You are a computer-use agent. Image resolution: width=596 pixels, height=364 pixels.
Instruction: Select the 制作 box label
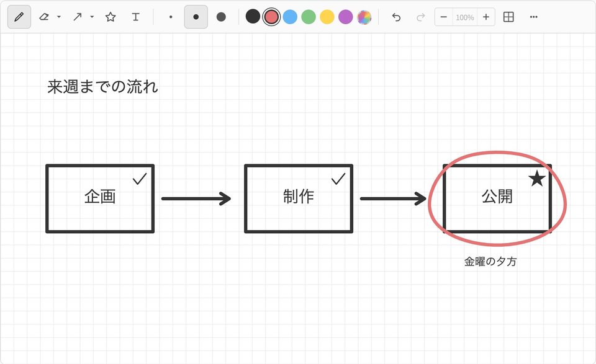[299, 197]
